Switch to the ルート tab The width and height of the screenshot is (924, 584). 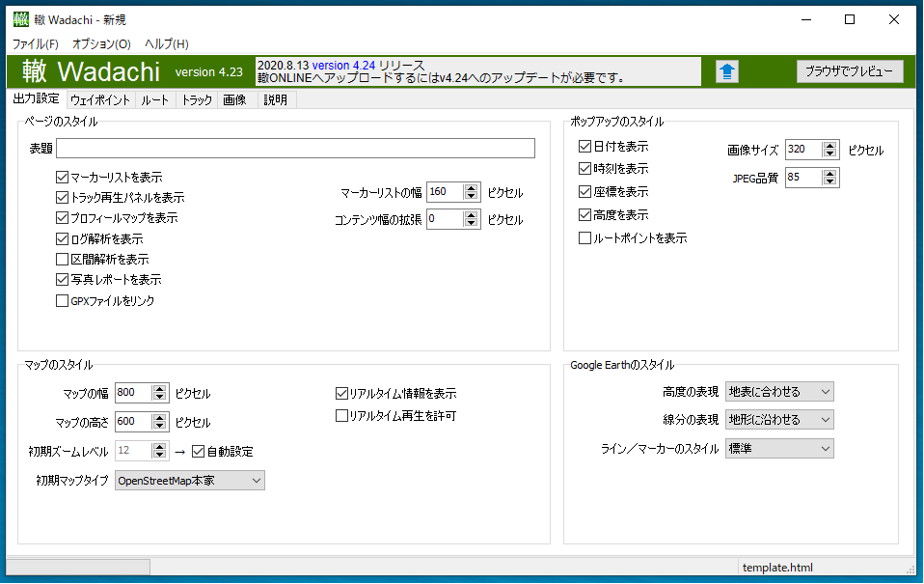155,100
